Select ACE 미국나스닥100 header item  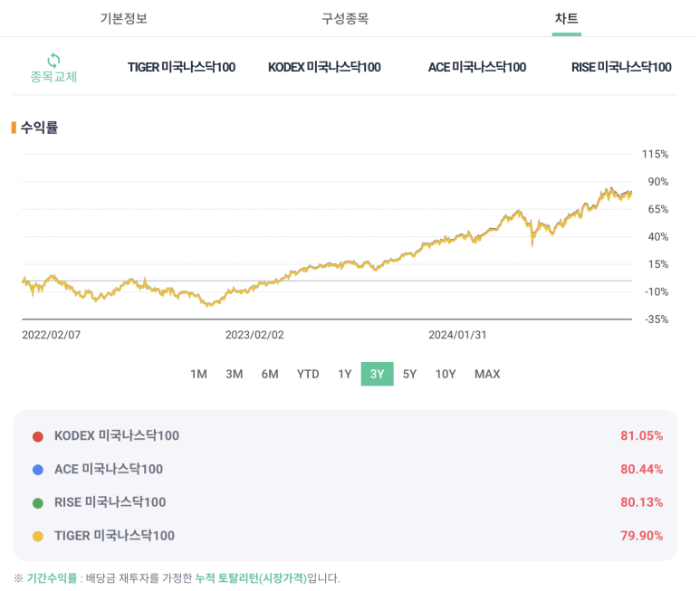pyautogui.click(x=477, y=67)
